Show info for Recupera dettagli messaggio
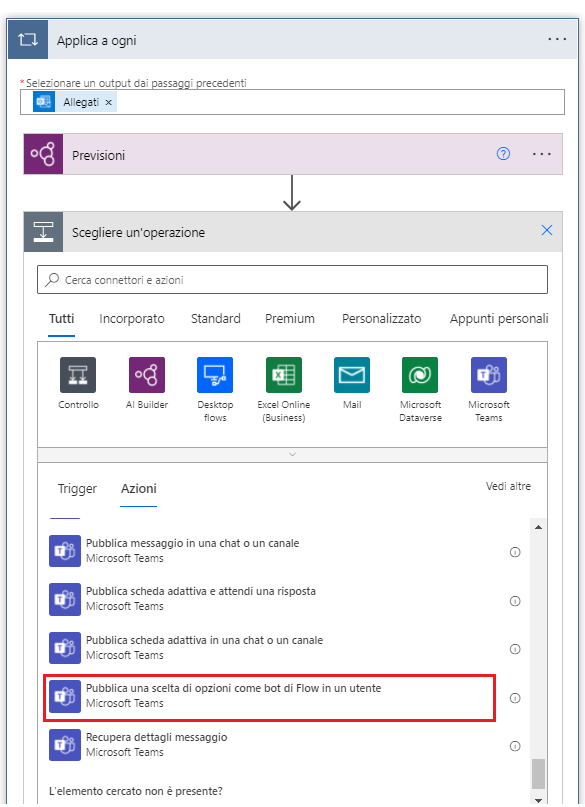This screenshot has width=585, height=807. (515, 746)
